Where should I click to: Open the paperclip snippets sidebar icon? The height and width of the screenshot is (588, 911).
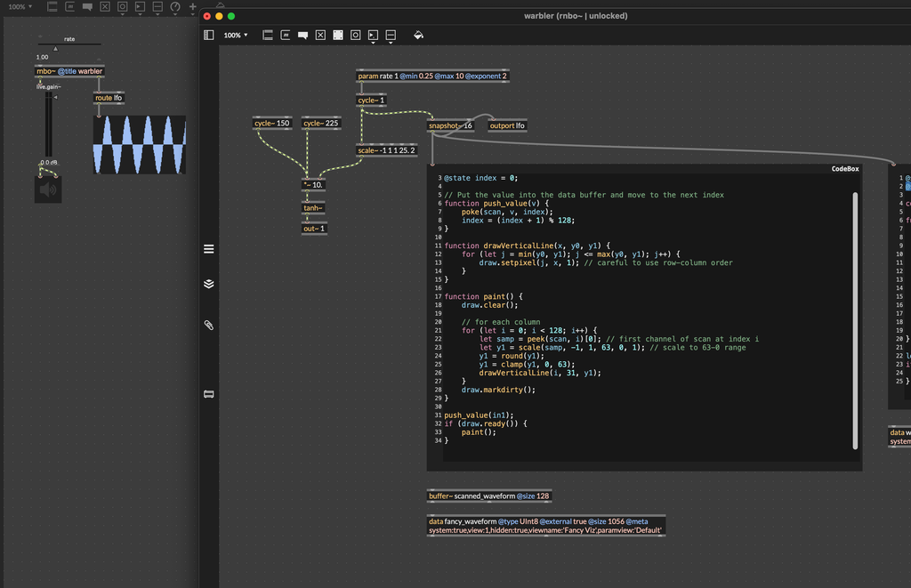[209, 326]
